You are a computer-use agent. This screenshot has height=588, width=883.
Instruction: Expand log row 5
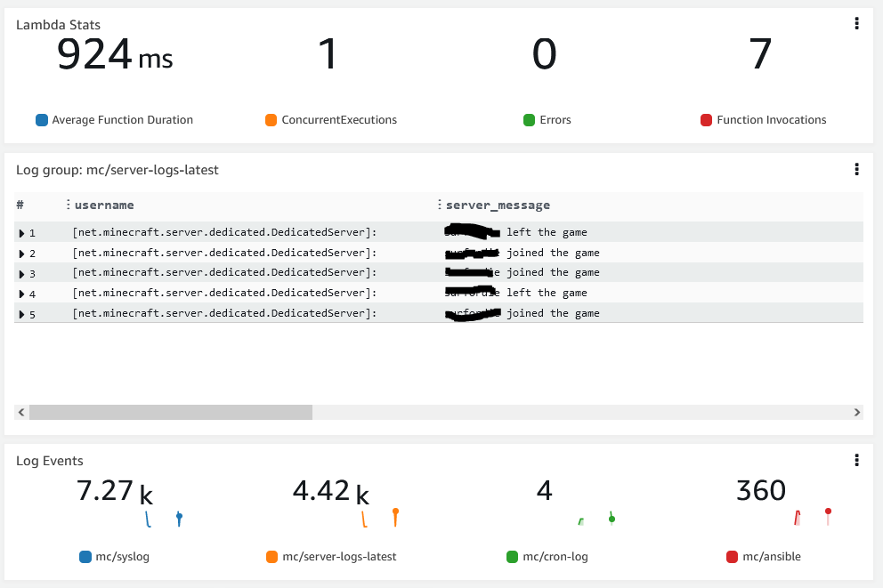click(22, 314)
